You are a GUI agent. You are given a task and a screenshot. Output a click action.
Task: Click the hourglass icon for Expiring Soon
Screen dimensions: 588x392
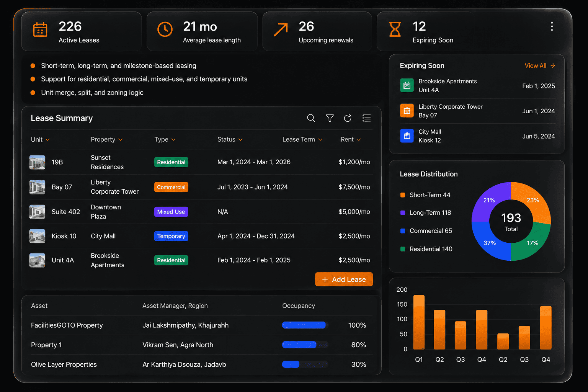(x=395, y=29)
